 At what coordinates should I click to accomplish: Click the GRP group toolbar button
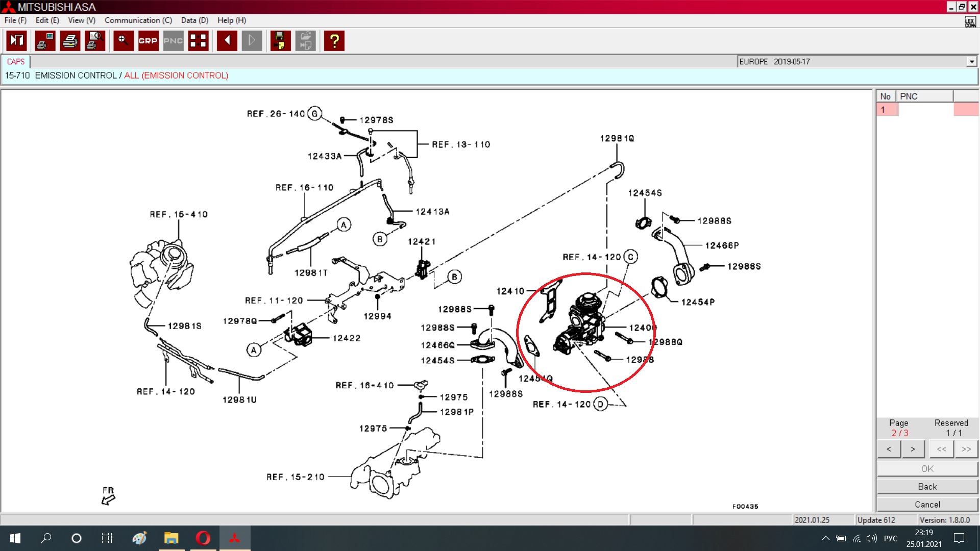coord(148,41)
